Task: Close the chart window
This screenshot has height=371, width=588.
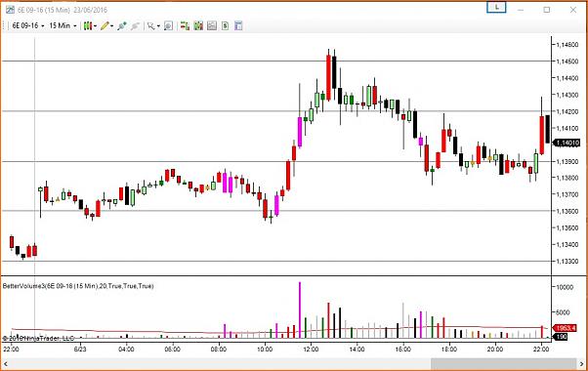Action: tap(573, 10)
